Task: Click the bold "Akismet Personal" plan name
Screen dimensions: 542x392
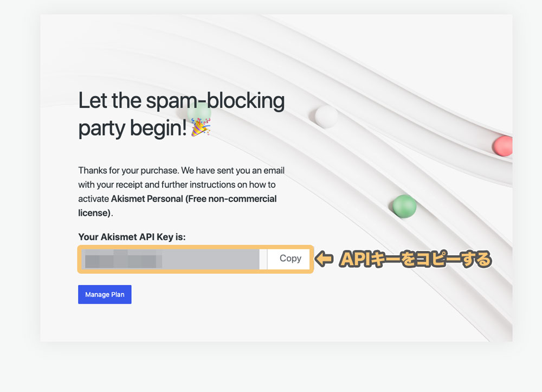Action: [147, 199]
